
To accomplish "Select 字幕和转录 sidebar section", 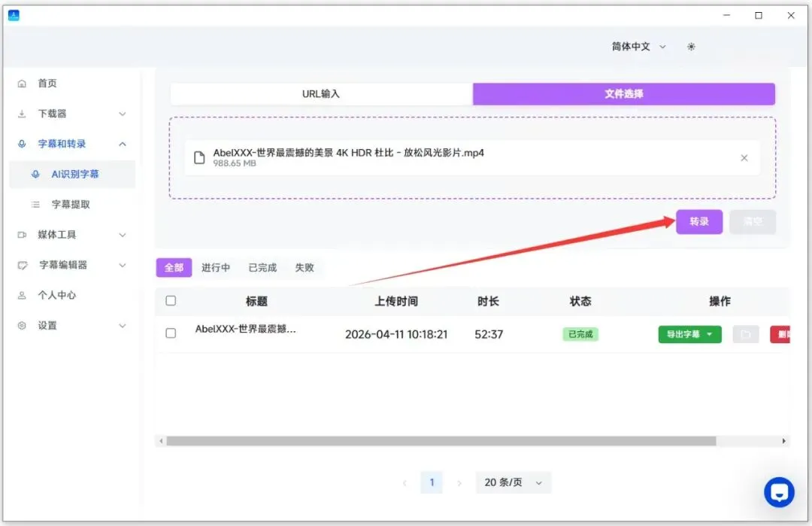I will click(x=71, y=144).
